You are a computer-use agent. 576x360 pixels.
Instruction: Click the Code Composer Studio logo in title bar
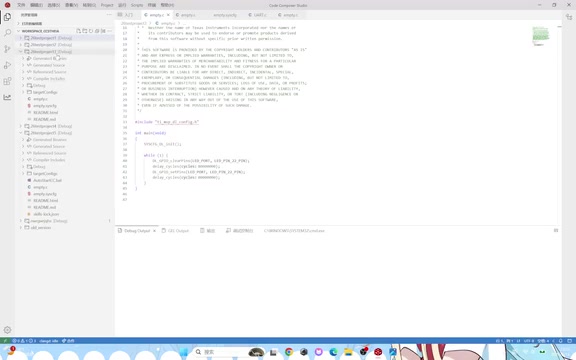click(x=7, y=5)
